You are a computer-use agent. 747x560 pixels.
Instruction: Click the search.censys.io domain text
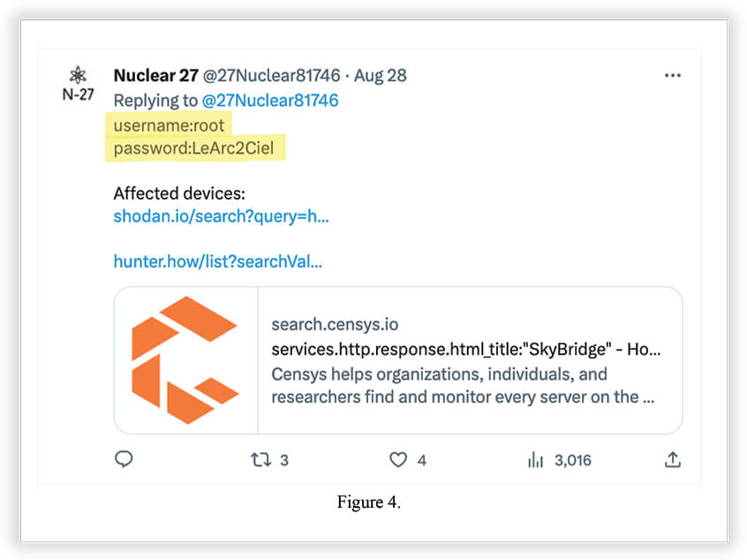click(335, 325)
